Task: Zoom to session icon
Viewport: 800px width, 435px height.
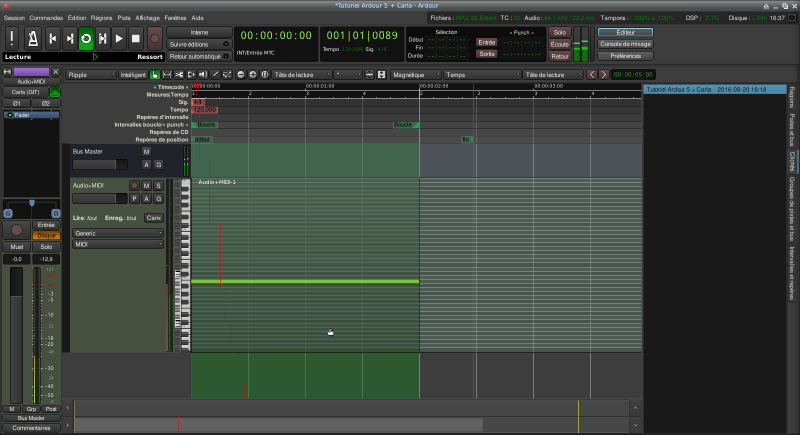Action: click(x=265, y=75)
